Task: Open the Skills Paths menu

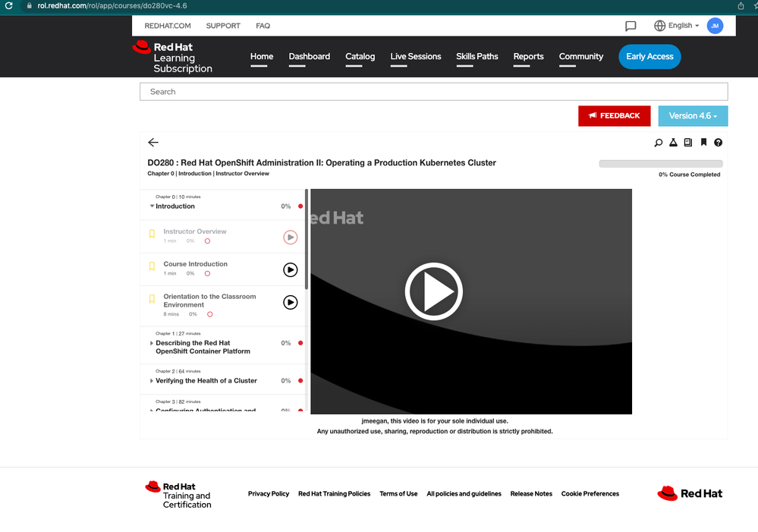Action: point(477,56)
